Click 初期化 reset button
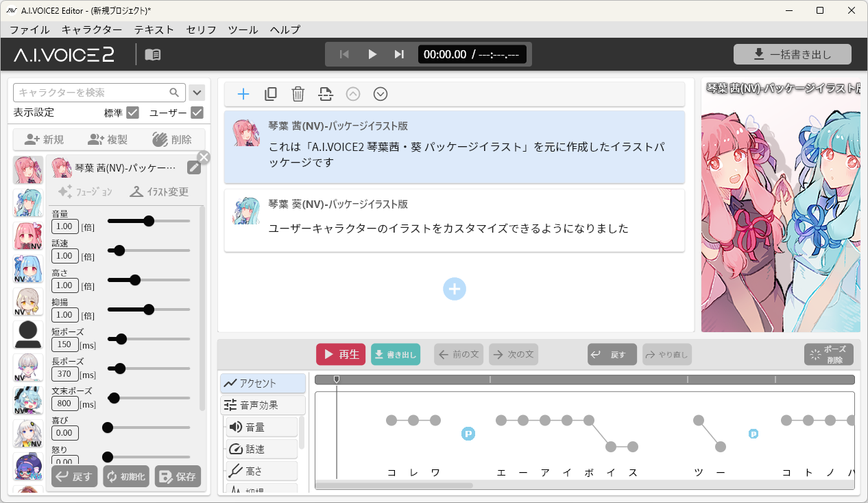The width and height of the screenshot is (868, 503). (126, 476)
